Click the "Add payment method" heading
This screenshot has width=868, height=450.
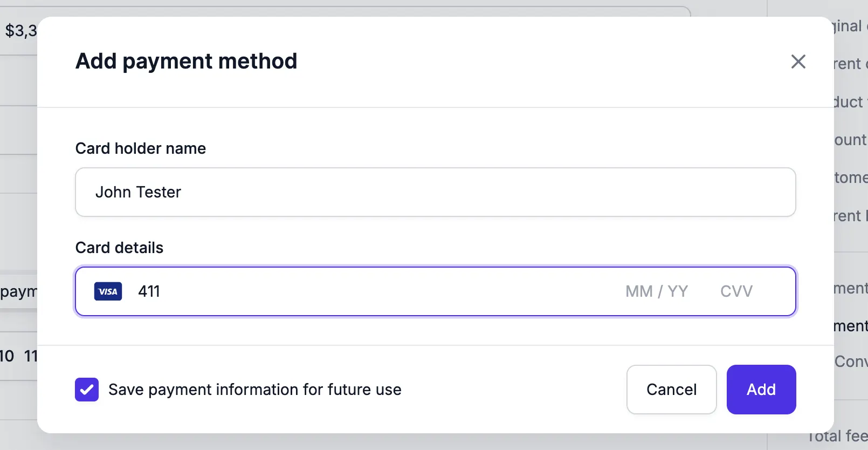[x=186, y=61]
